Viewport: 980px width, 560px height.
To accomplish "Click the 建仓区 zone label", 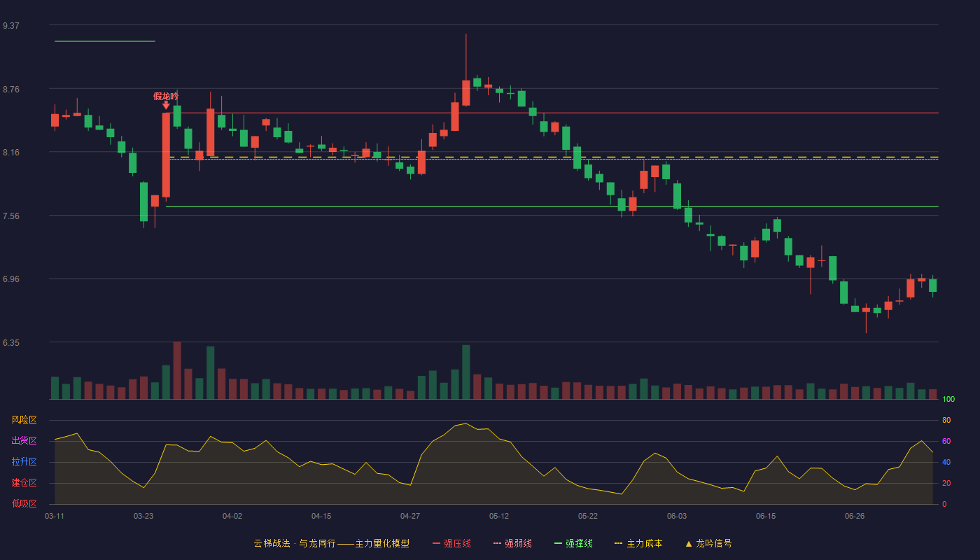I will coord(24,483).
